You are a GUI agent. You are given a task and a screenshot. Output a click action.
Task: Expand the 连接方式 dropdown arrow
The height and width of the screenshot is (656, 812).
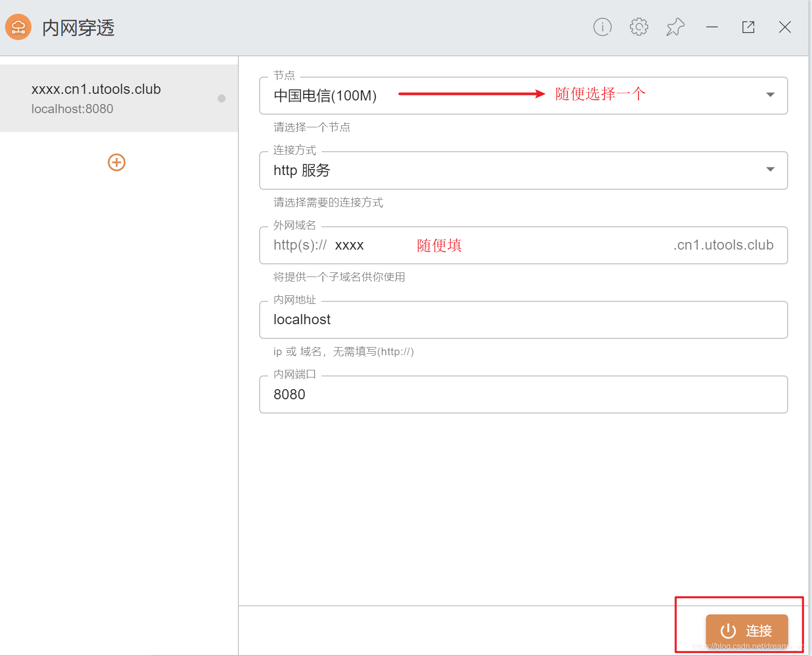(770, 169)
